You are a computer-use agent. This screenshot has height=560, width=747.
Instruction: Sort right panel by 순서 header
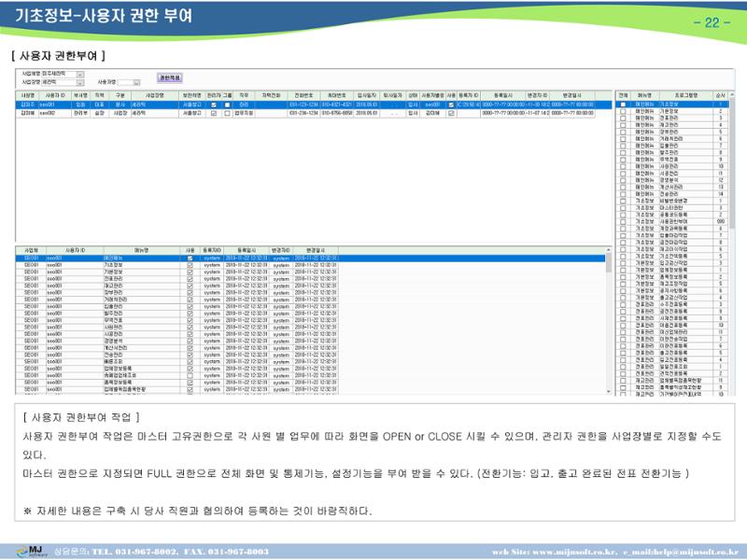tap(720, 96)
